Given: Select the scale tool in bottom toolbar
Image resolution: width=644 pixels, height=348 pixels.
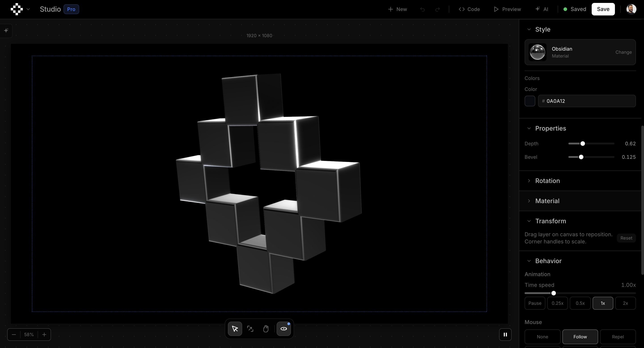Looking at the screenshot, I should point(250,329).
